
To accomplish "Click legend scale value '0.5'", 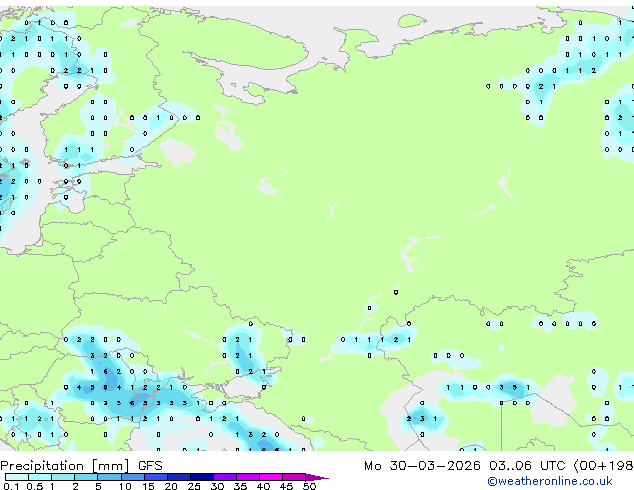I will (35, 486).
